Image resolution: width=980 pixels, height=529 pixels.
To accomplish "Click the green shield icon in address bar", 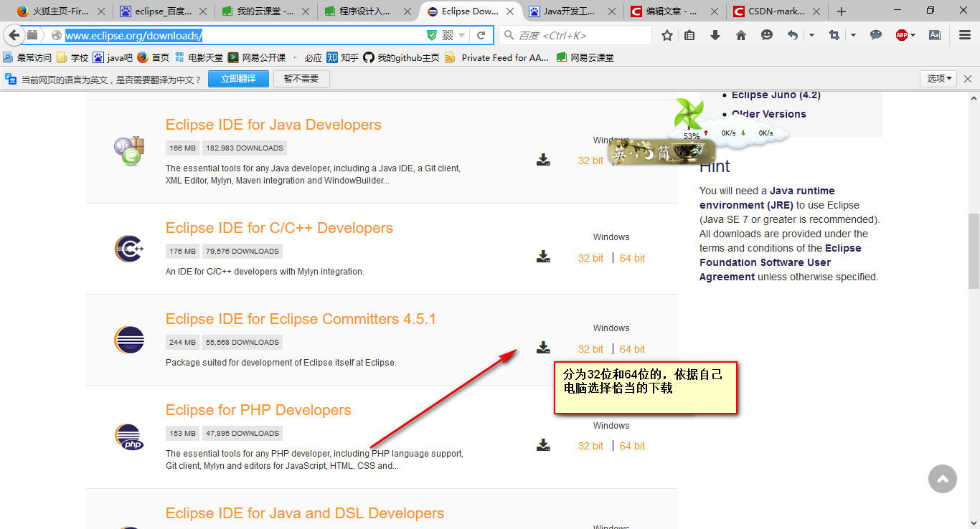I will [432, 35].
